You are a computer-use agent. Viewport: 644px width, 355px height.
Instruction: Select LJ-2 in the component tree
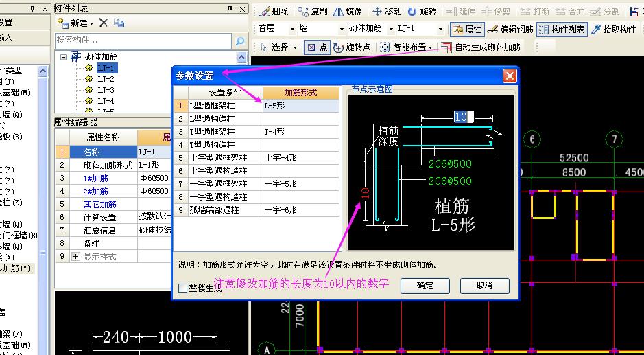click(106, 79)
